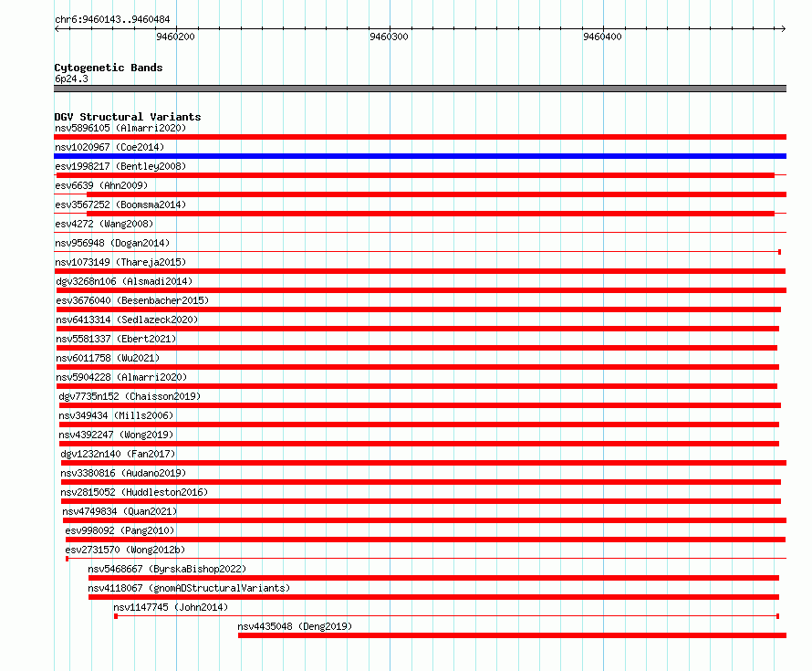812x671 pixels.
Task: Open nsv6413314 (Sedlazeck2020) label
Action: [127, 320]
